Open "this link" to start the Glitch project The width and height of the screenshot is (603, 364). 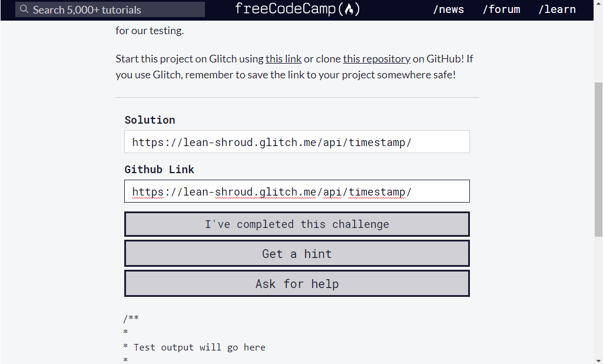[283, 58]
